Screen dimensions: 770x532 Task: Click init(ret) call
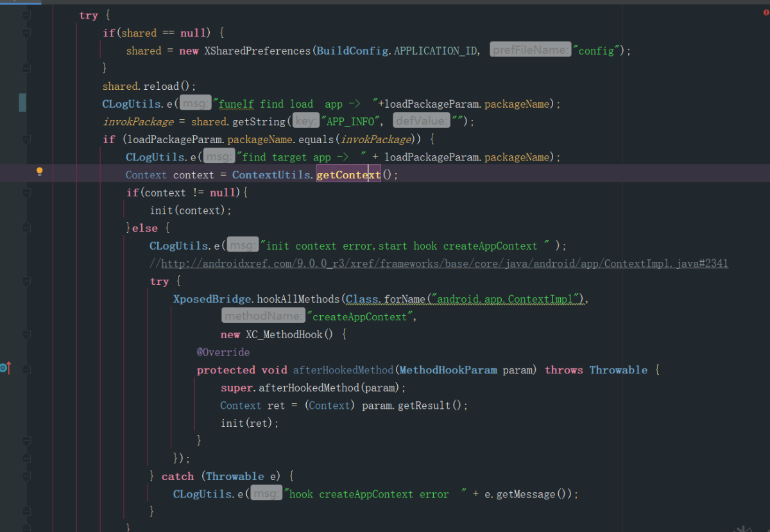pos(250,424)
